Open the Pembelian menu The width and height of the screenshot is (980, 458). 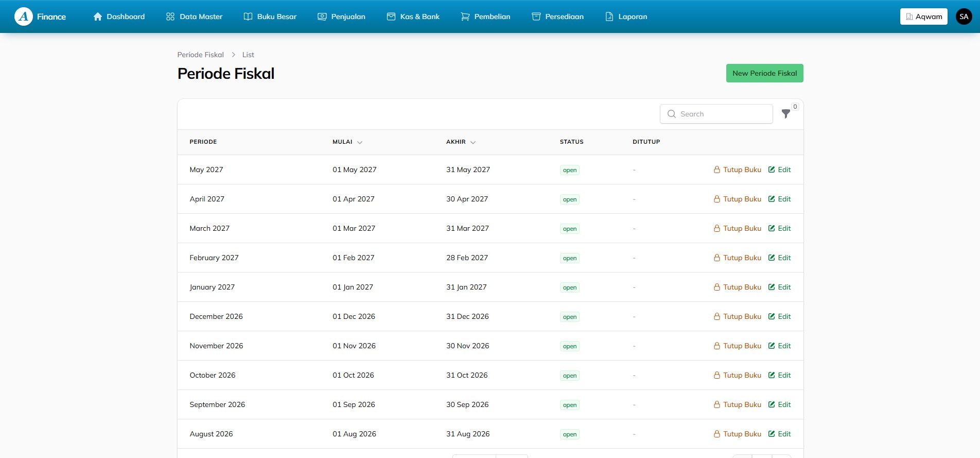pos(485,16)
